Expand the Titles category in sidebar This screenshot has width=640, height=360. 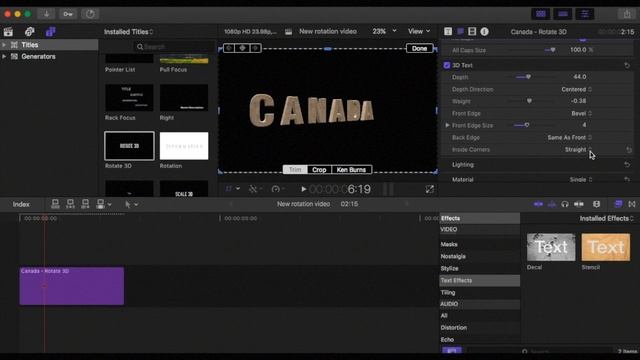pyautogui.click(x=4, y=44)
